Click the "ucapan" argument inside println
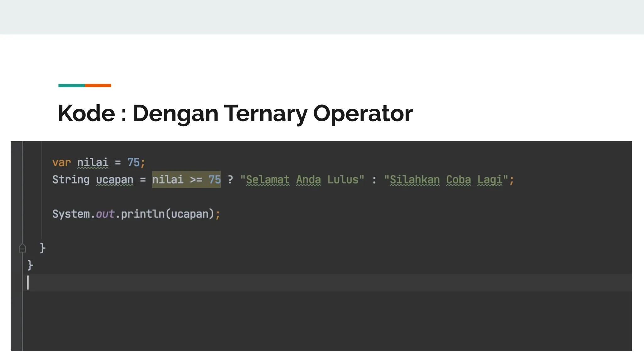 point(190,214)
